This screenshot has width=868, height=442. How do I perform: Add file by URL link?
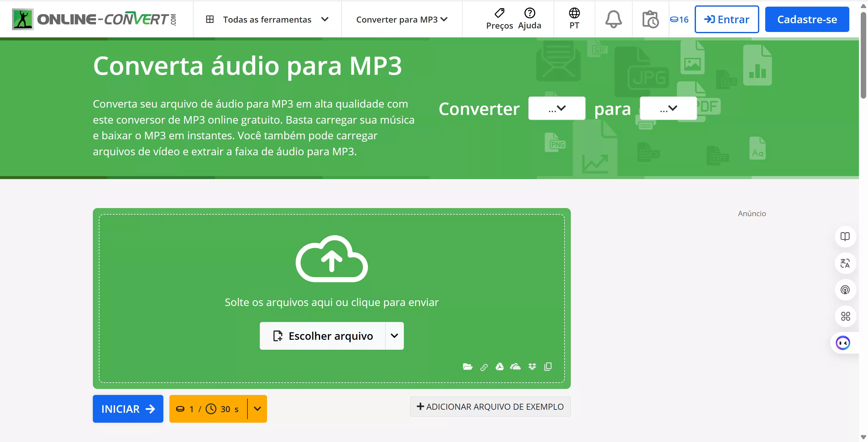[484, 367]
